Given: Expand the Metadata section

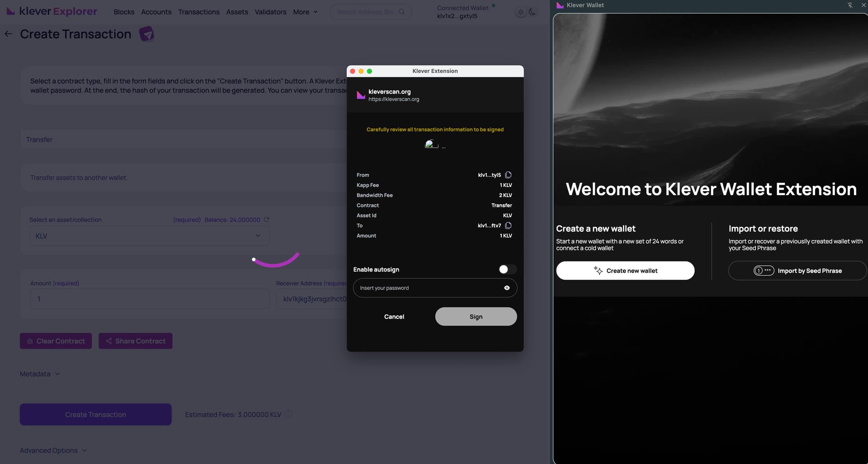Looking at the screenshot, I should point(40,374).
